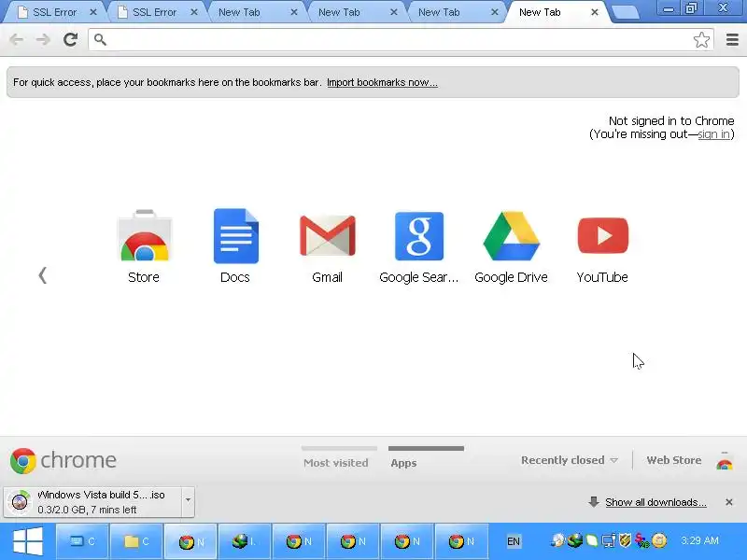Switch to the Apps page
This screenshot has width=747, height=560.
(426, 457)
